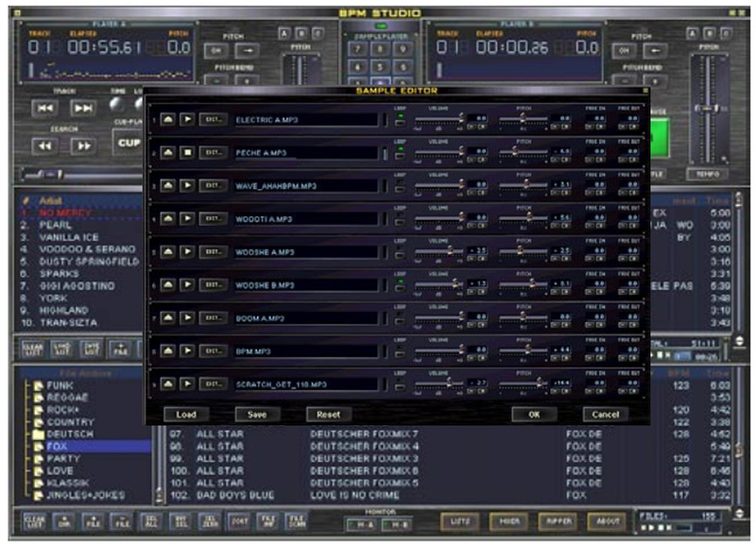Play the WAVE_AHAHBPM.MP3 sample
Screen dimensions: 756x547
187,185
